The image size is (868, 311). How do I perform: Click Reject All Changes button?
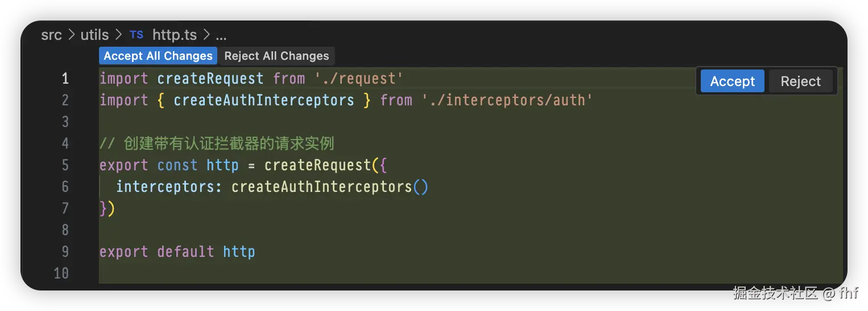pos(276,56)
